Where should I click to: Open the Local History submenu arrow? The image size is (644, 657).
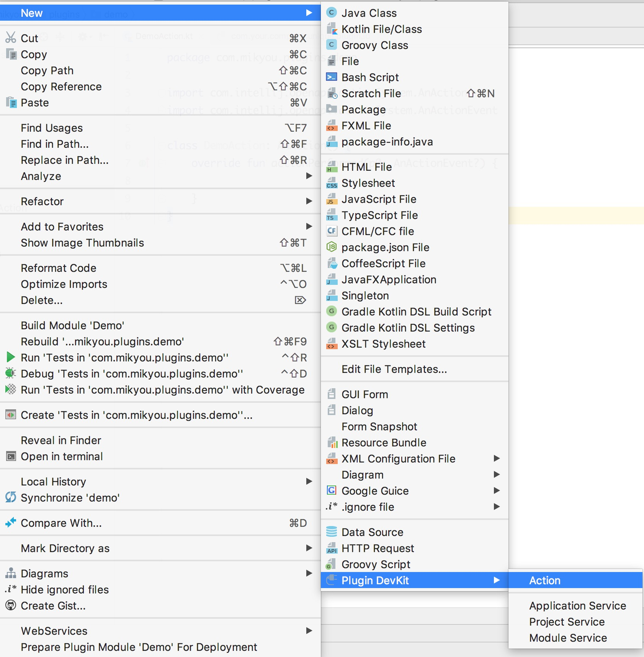pos(309,482)
